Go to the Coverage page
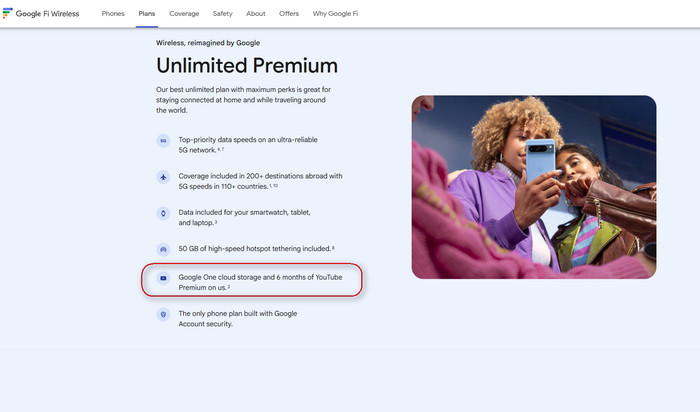The height and width of the screenshot is (412, 700). (184, 13)
